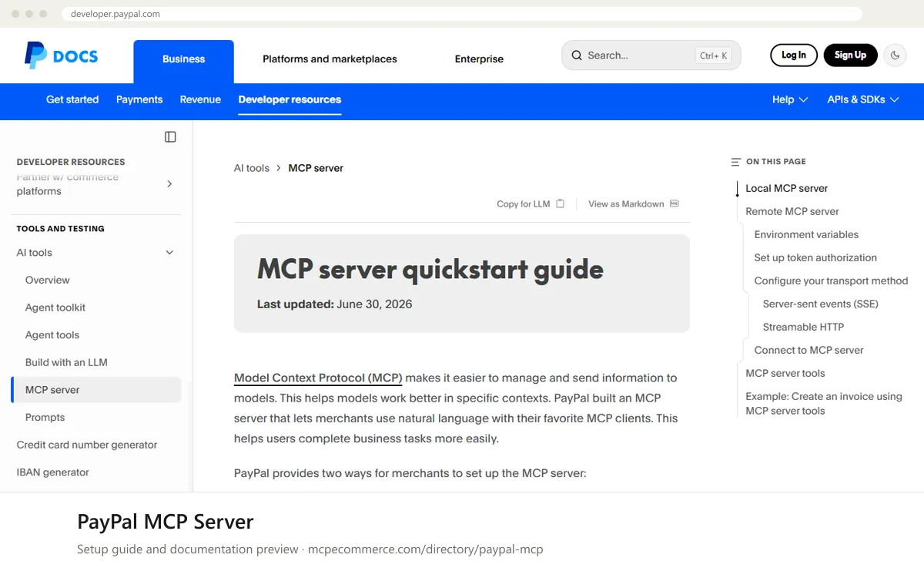Click View as Markdown button
This screenshot has height=578, width=924.
pos(633,203)
